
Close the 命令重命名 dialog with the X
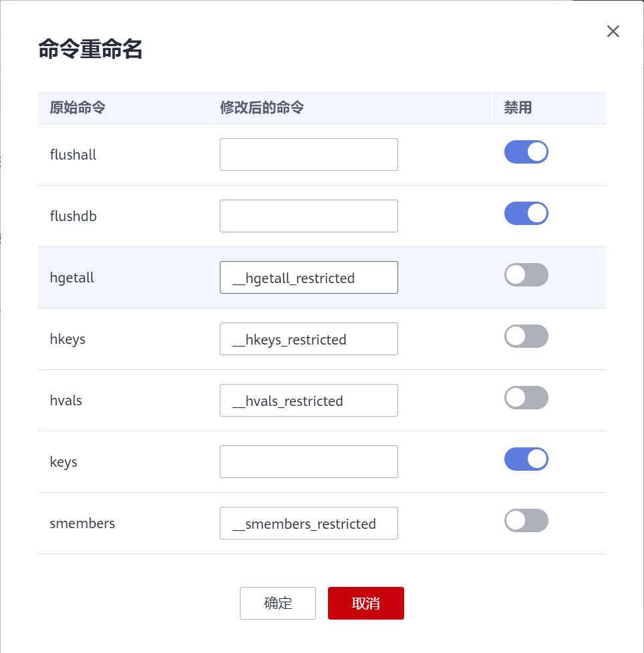coord(613,31)
